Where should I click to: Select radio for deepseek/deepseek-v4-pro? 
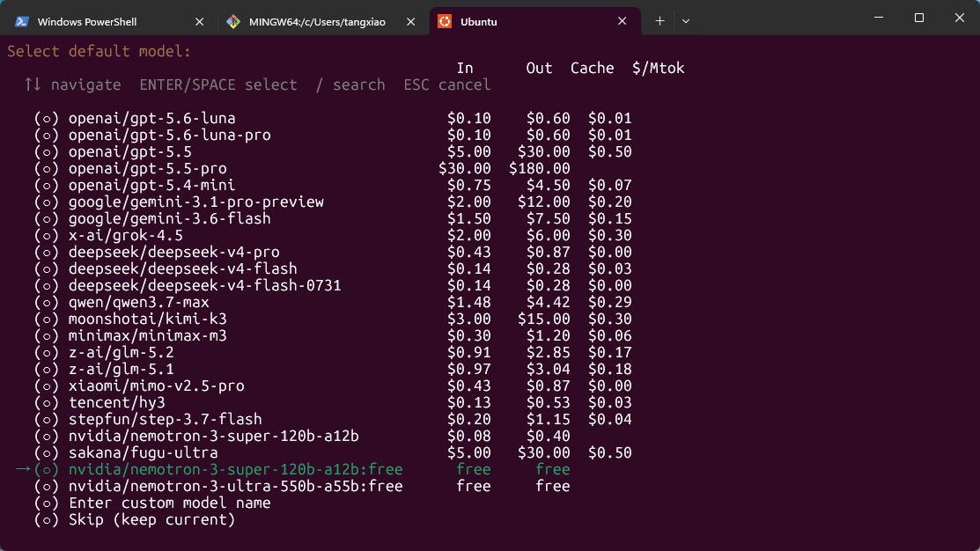click(47, 253)
